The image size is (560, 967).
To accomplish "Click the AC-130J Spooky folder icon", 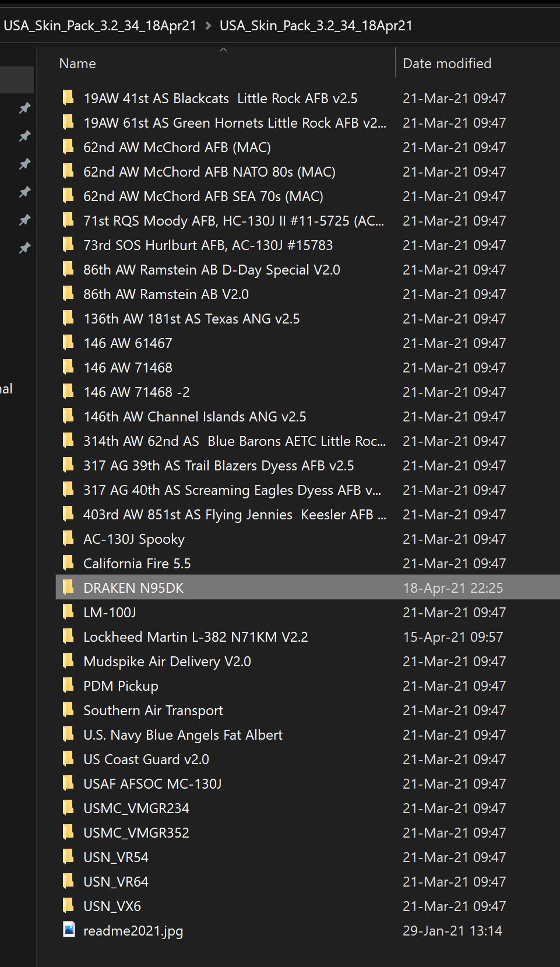I will pos(68,539).
